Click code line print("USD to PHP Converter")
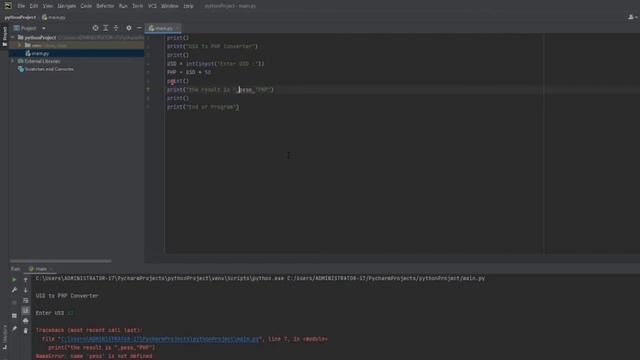This screenshot has height=360, width=640. point(212,46)
